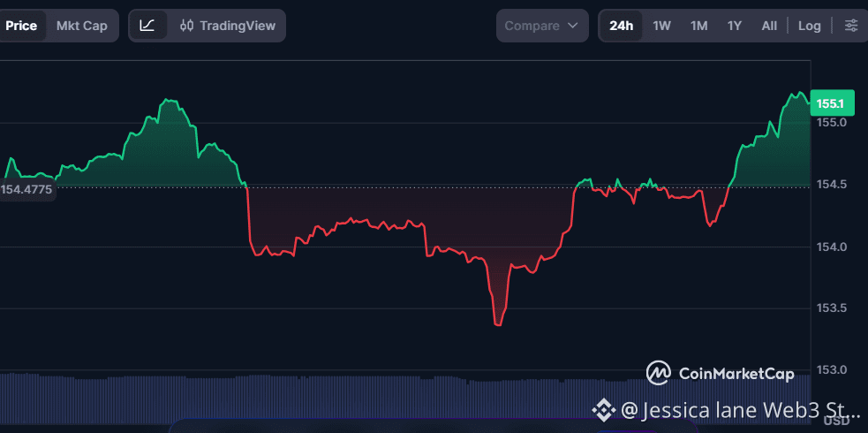Switch to the Mkt Cap tab
868x433 pixels.
[82, 26]
